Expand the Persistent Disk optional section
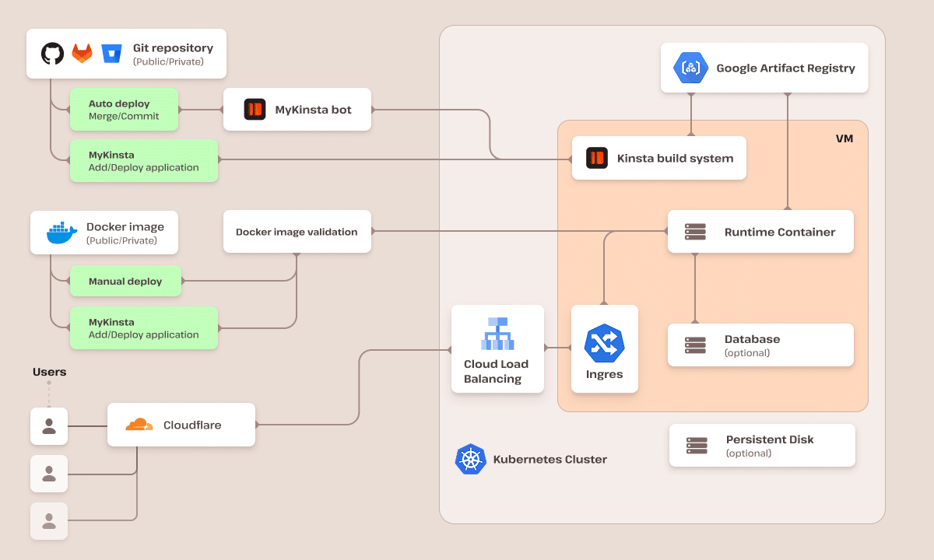This screenshot has width=934, height=560. (762, 445)
